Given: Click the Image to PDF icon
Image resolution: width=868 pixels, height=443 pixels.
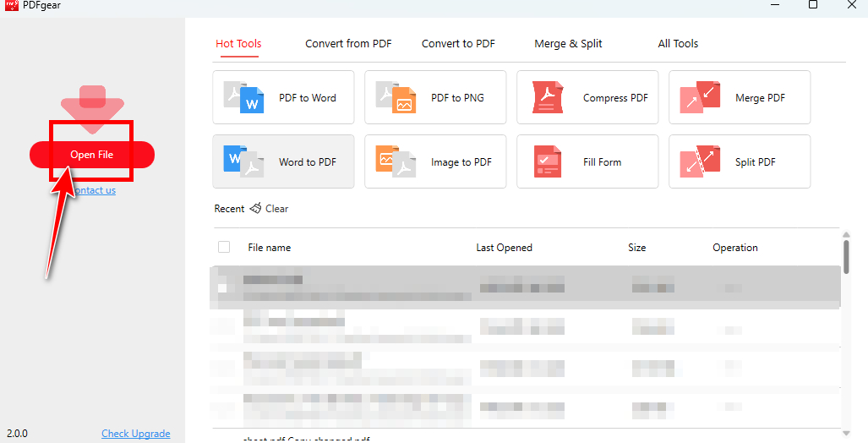Looking at the screenshot, I should [x=396, y=161].
